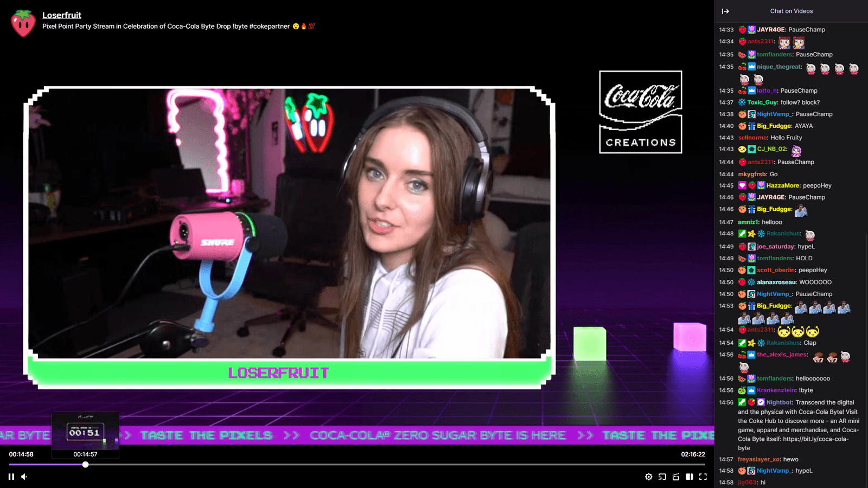Click the "follow? block?" chat message text
The height and width of the screenshot is (488, 868).
pyautogui.click(x=800, y=102)
